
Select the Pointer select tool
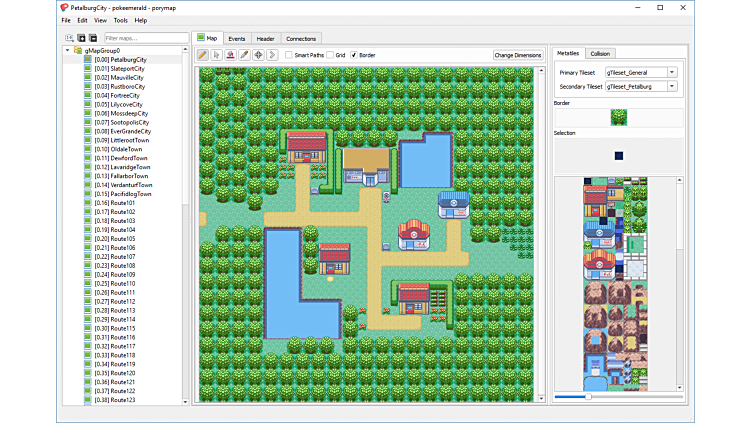tap(217, 55)
